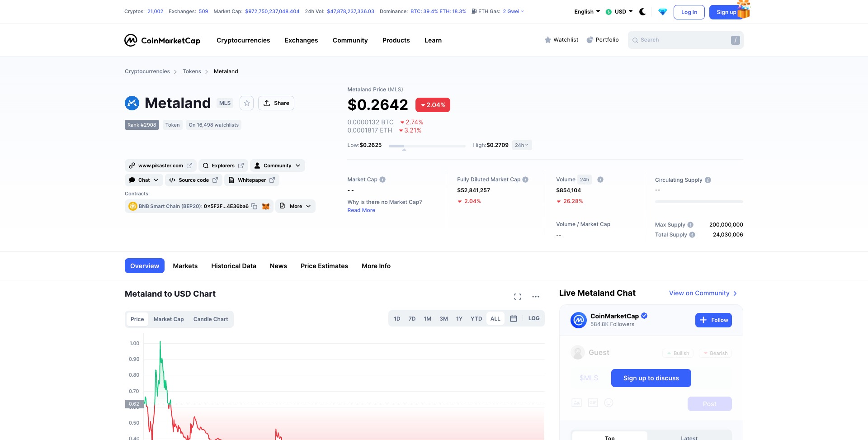
Task: Click the gift box icon near Sign up
Action: click(744, 9)
